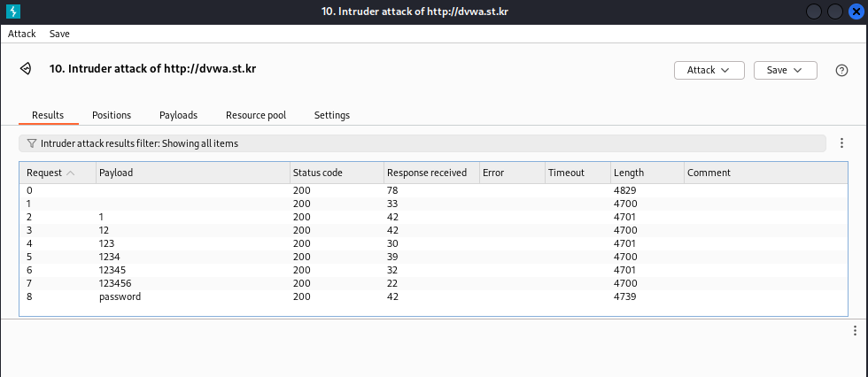Viewport: 868px width, 377px height.
Task: Click the length value 4739
Action: coord(625,296)
